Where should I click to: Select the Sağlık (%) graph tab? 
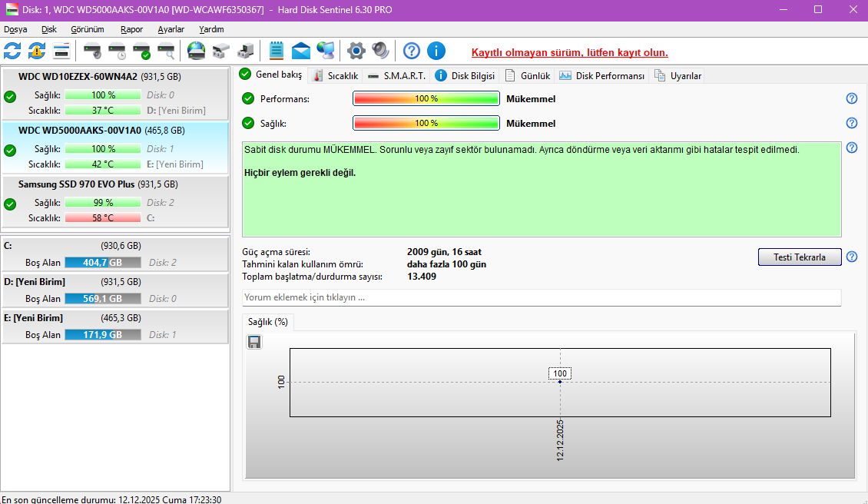coord(268,322)
